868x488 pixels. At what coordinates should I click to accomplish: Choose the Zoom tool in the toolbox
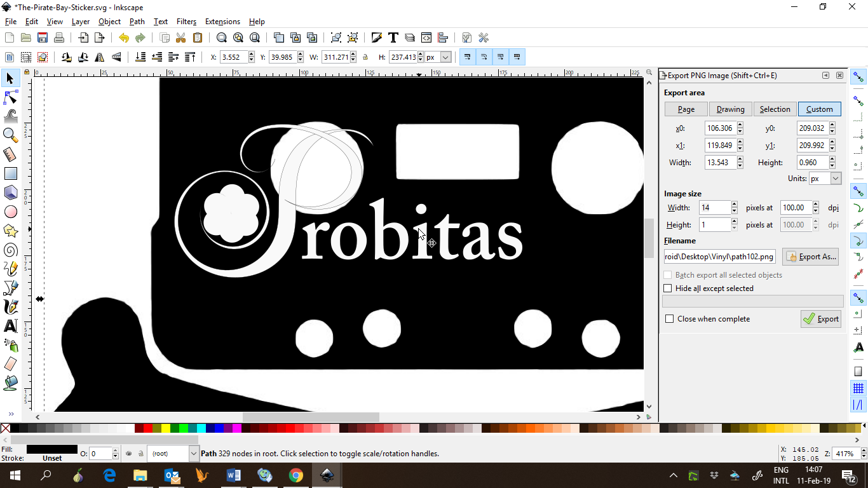tap(10, 135)
